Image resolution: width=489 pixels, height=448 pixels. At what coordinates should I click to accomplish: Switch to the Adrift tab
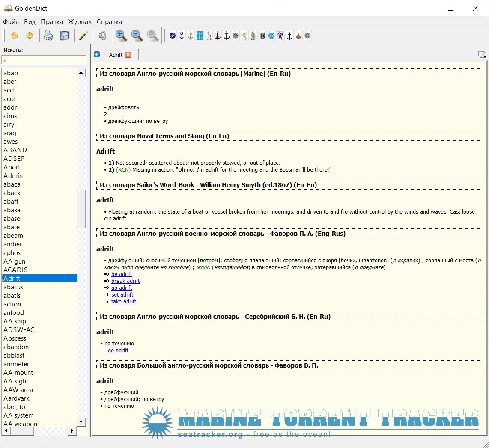pyautogui.click(x=116, y=55)
